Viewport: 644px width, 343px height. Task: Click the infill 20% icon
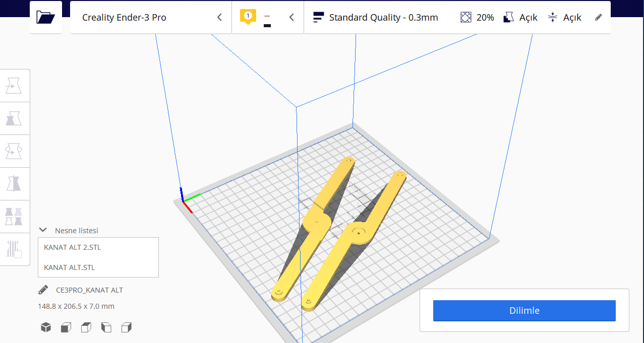(x=466, y=17)
